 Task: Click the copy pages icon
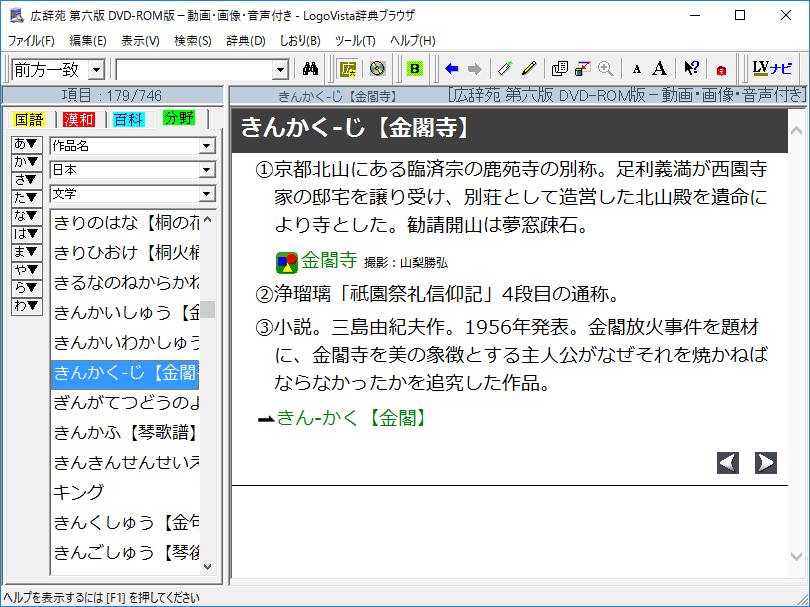(559, 69)
